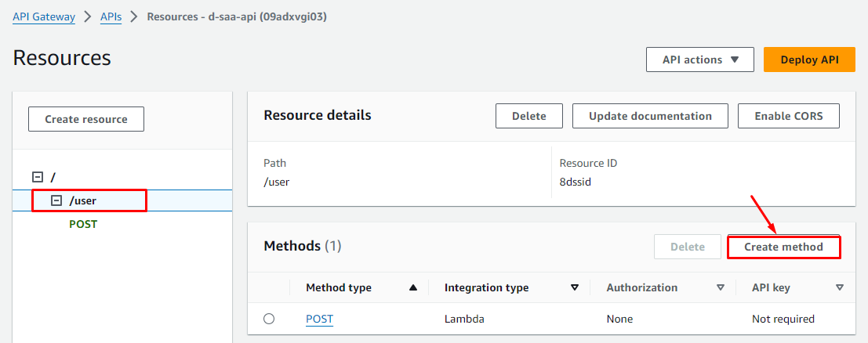
Task: Navigate to APIs breadcrumb link
Action: click(x=111, y=17)
